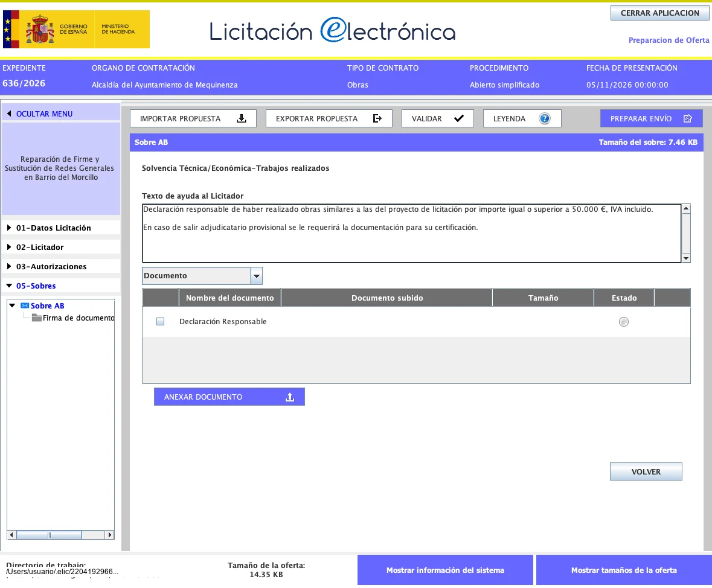Click the Sobre AB envelope icon
The image size is (712, 588).
coord(25,305)
